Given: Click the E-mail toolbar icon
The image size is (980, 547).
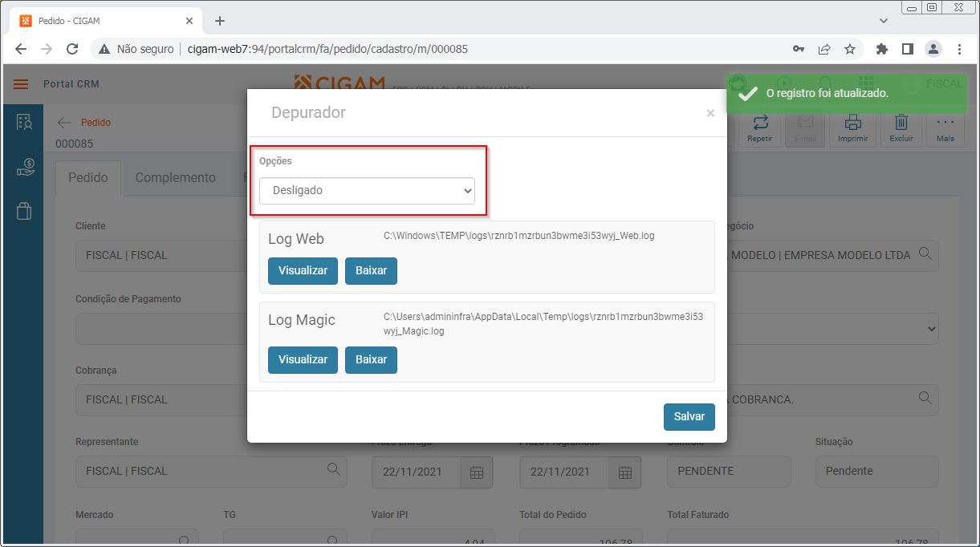Looking at the screenshot, I should [805, 128].
